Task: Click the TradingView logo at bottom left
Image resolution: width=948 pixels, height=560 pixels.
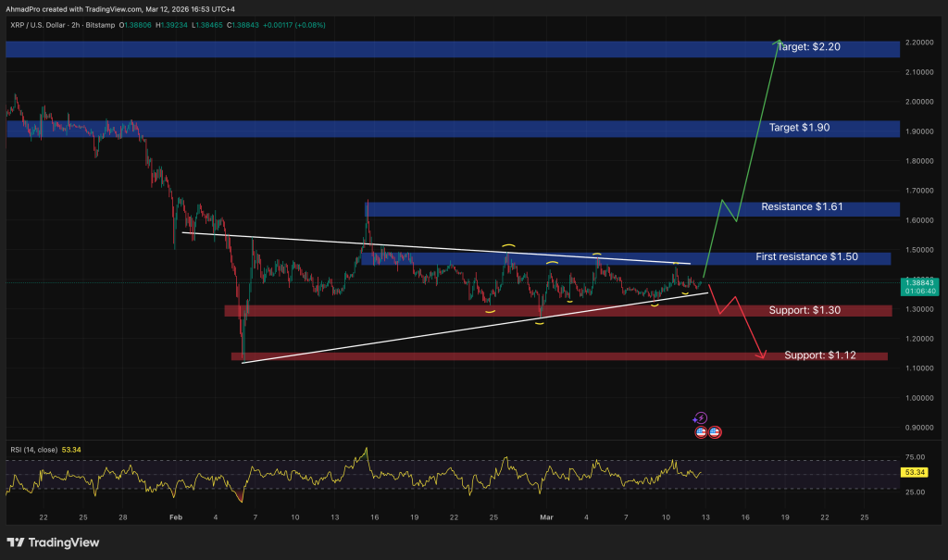Action: [52, 542]
